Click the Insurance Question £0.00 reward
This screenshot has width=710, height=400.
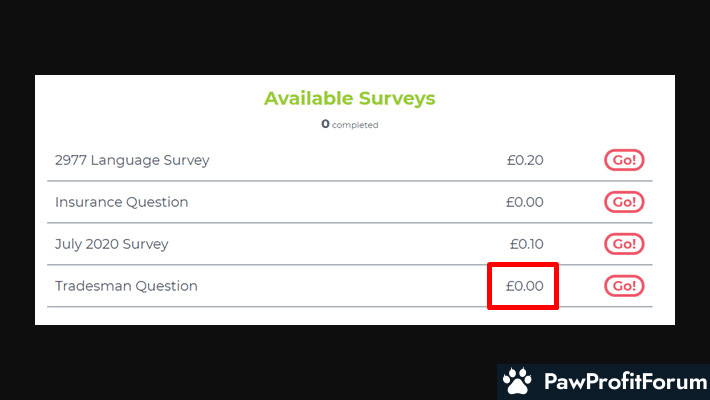(524, 202)
